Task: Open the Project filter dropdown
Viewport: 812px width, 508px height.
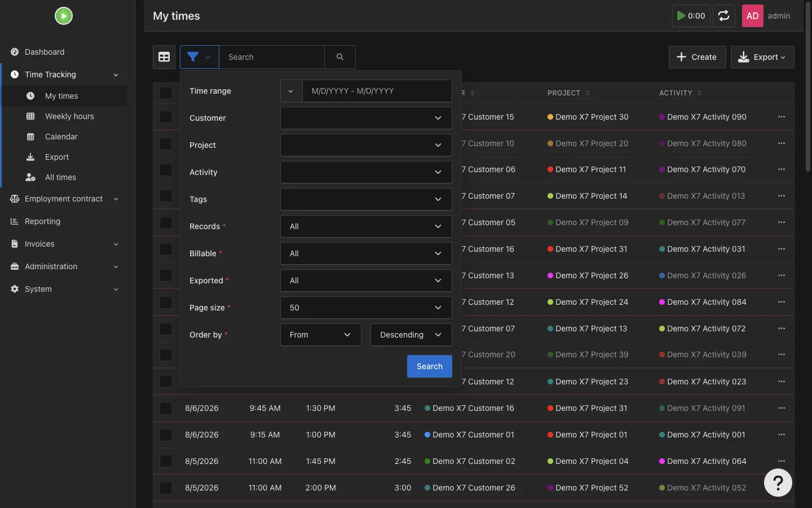Action: pyautogui.click(x=366, y=145)
